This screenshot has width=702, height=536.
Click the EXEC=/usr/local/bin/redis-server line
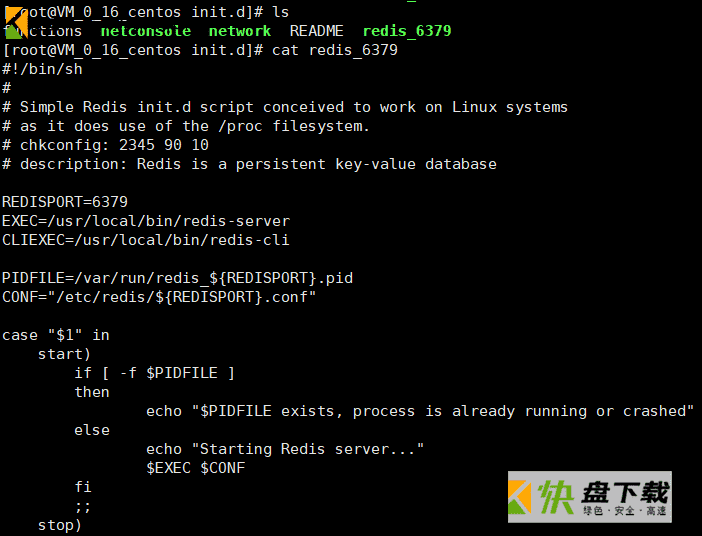pyautogui.click(x=146, y=221)
